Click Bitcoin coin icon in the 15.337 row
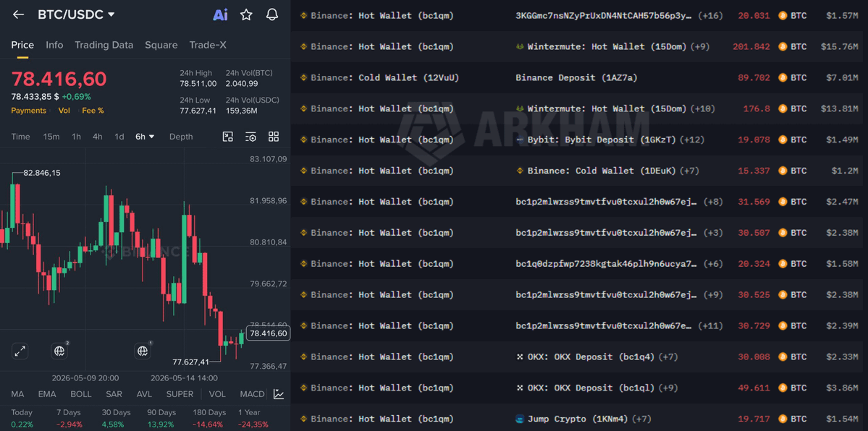Viewport: 868px width, 431px height. (x=783, y=171)
